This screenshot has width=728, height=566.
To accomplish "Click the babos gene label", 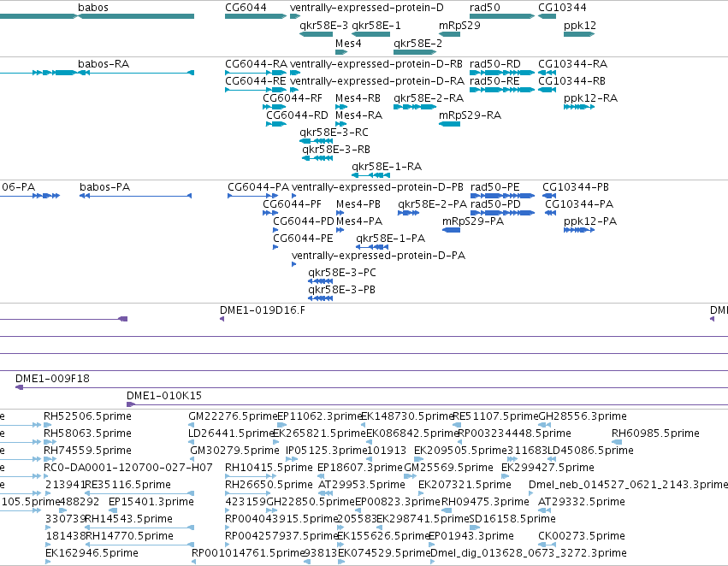I will 93,8.
